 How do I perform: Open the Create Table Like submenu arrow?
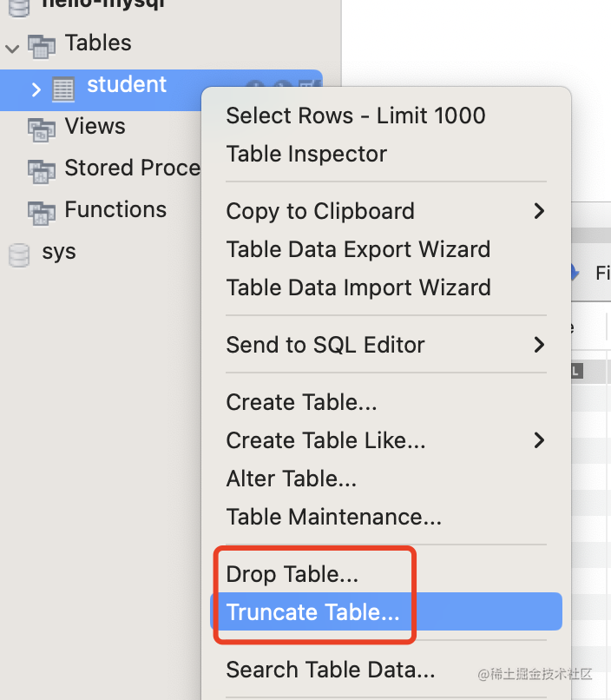pyautogui.click(x=539, y=440)
